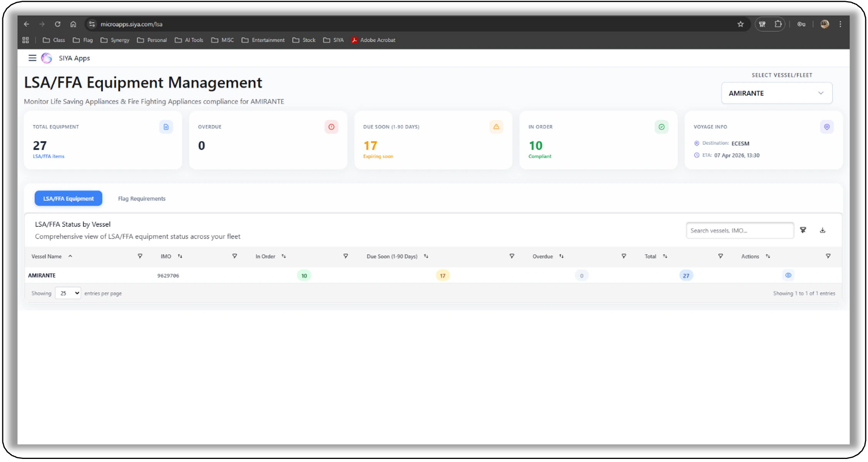Click the yellow Due Soon badge 17
868x462 pixels.
(x=443, y=276)
